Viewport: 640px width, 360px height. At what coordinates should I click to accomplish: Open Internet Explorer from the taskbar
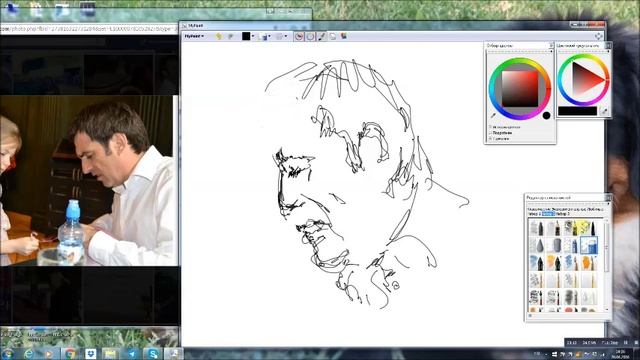point(28,353)
